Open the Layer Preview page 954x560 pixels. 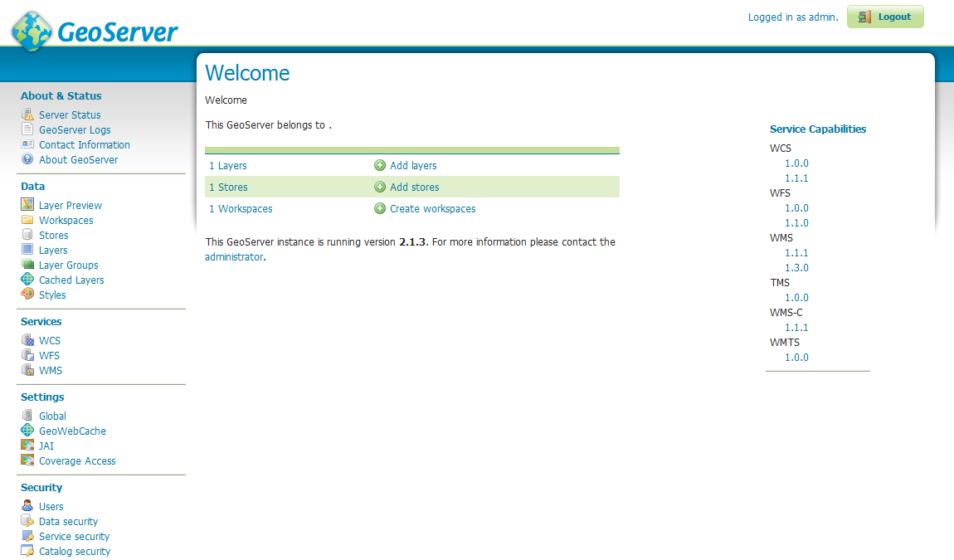pos(71,205)
